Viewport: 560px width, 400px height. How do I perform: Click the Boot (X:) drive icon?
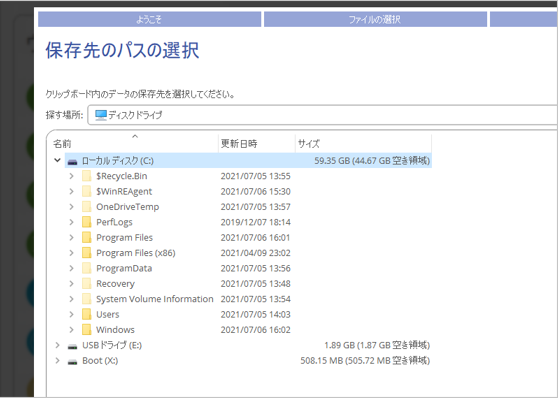(72, 362)
